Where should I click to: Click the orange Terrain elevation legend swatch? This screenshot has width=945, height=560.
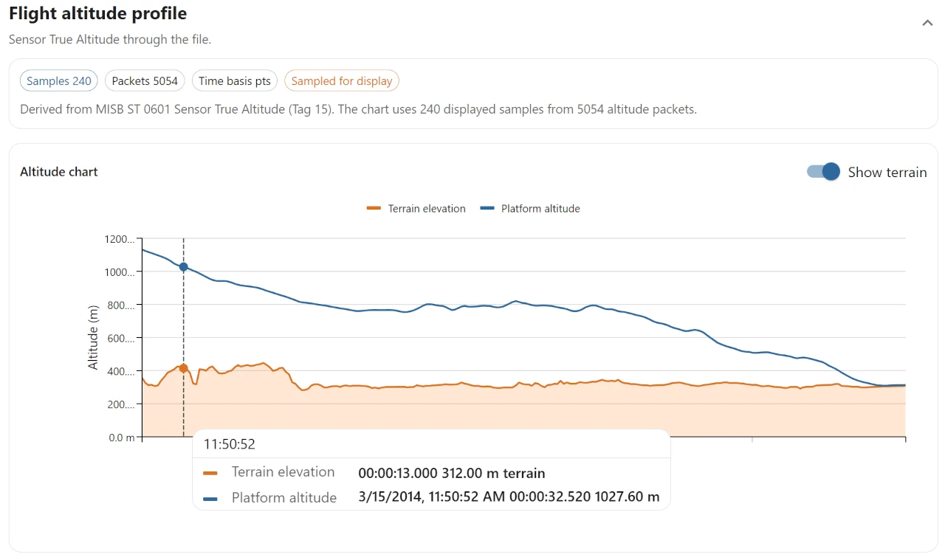pos(374,208)
